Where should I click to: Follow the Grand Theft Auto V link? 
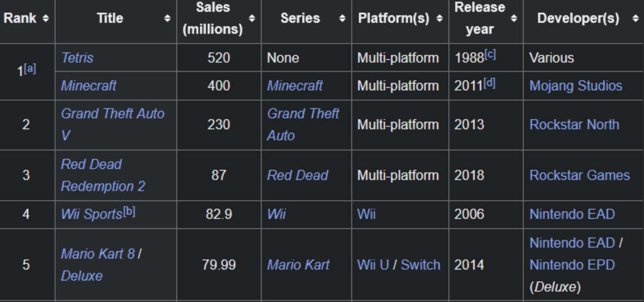(113, 125)
